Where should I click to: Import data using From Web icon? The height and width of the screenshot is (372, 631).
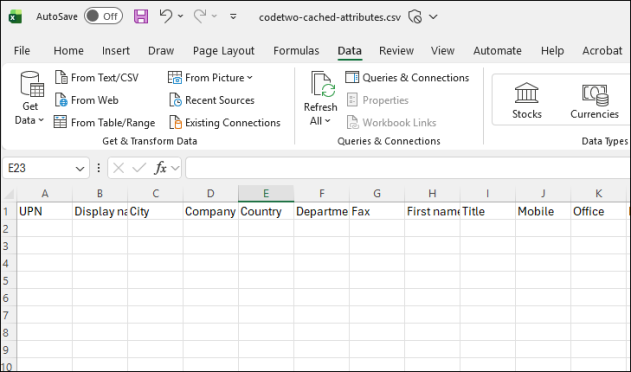(x=61, y=100)
